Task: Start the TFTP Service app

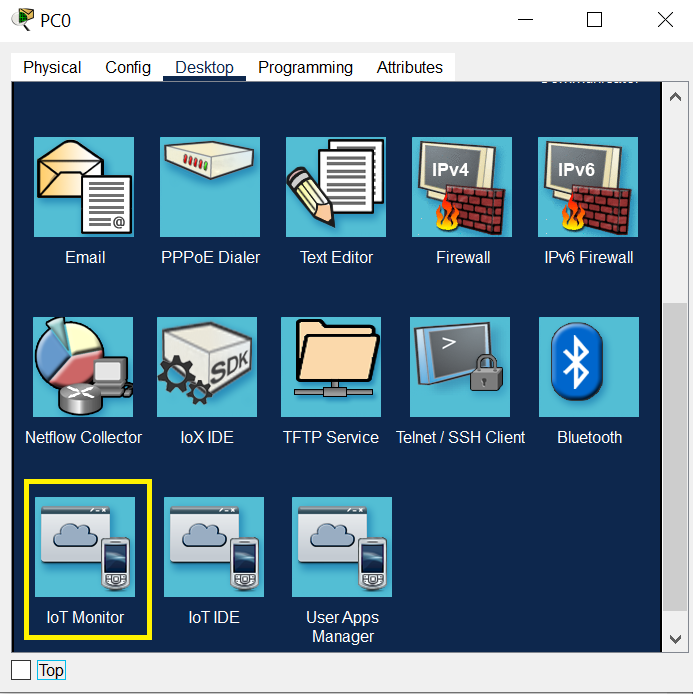Action: [331, 367]
